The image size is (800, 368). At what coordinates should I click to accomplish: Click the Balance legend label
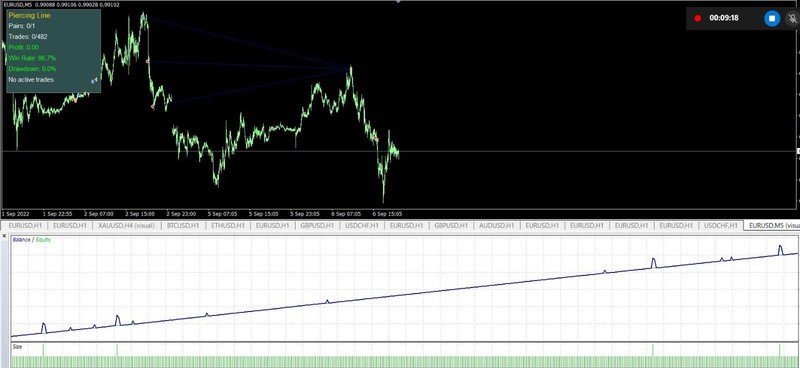pos(21,239)
